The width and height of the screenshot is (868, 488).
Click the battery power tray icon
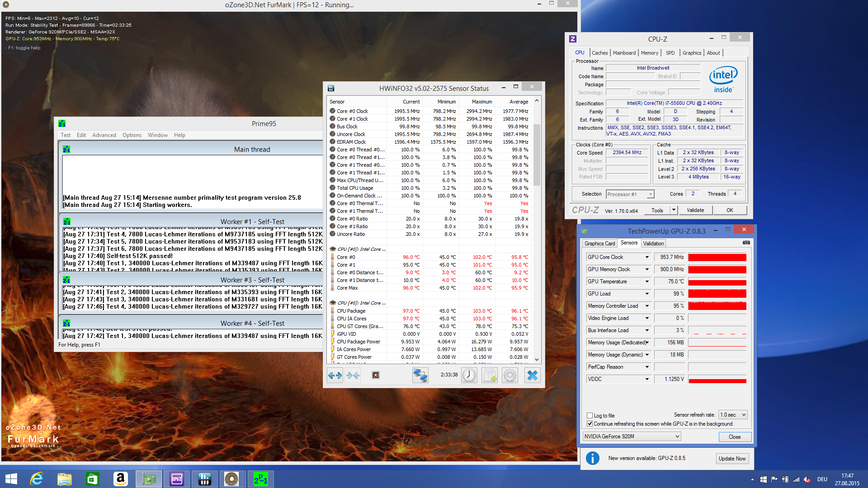(x=785, y=479)
